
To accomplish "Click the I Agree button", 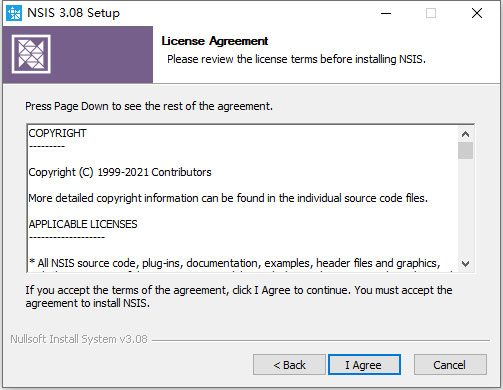I will pos(364,365).
